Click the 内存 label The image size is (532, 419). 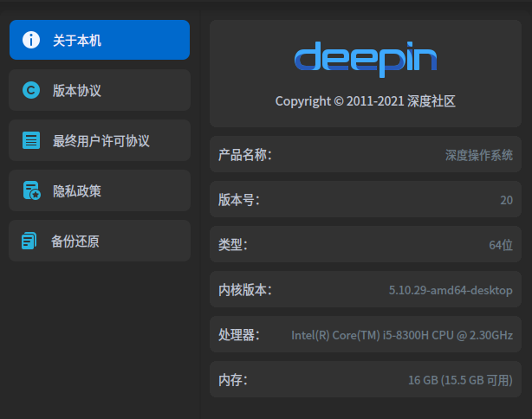[x=233, y=380]
